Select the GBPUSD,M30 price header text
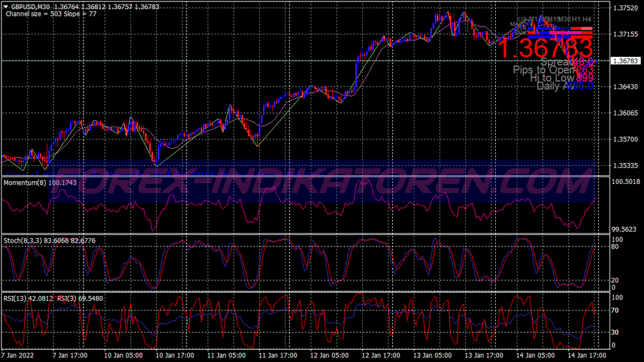 click(85, 7)
